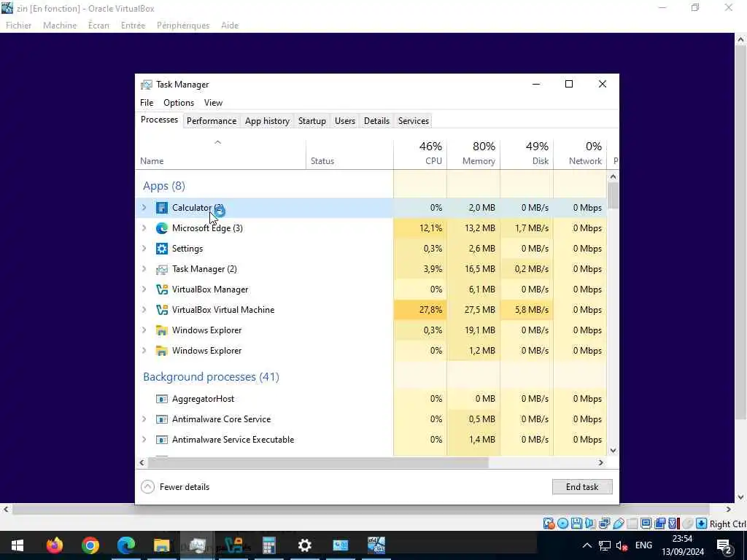The height and width of the screenshot is (560, 747).
Task: Click the VirtualBox optical disk status icon
Action: [562, 524]
